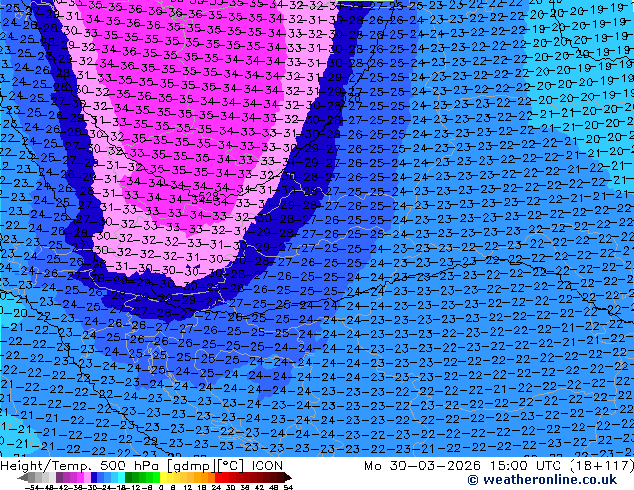Click the dark maroon right arrow cap of the color scale
Image resolution: width=634 pixels, height=490 pixels.
tap(287, 477)
